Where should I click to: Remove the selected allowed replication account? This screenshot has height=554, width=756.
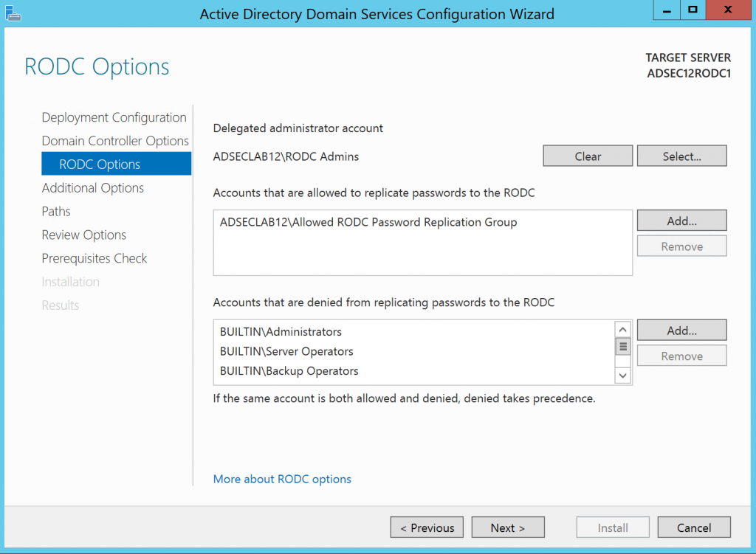pyautogui.click(x=681, y=246)
